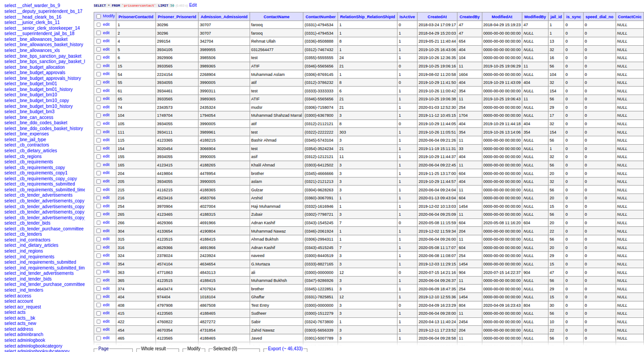Tick the checkbox for Khalil Ahmad row
The image size is (644, 352).
[x=99, y=165]
